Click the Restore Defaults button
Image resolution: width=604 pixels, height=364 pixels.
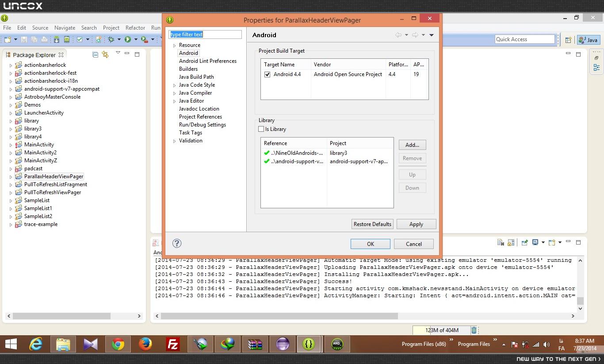point(372,224)
